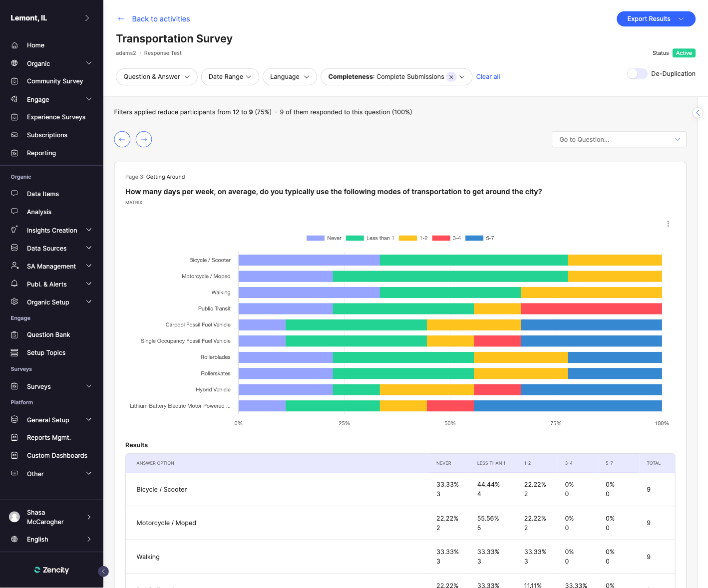Screen dimensions: 708x588
Task: Open Community Survey in the sidebar
Action: point(54,81)
